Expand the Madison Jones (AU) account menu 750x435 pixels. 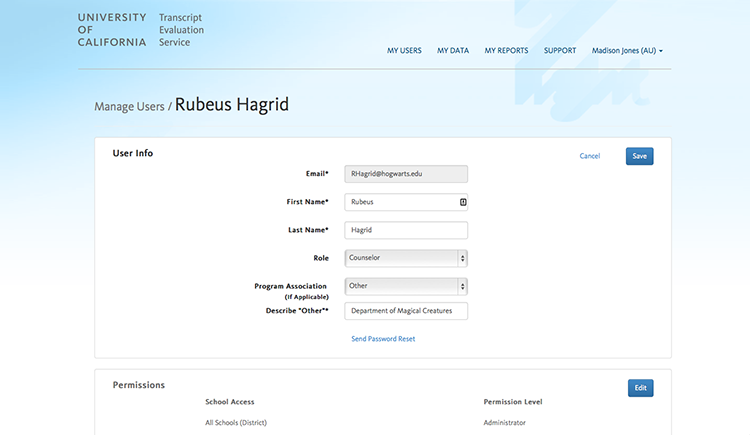coord(627,50)
